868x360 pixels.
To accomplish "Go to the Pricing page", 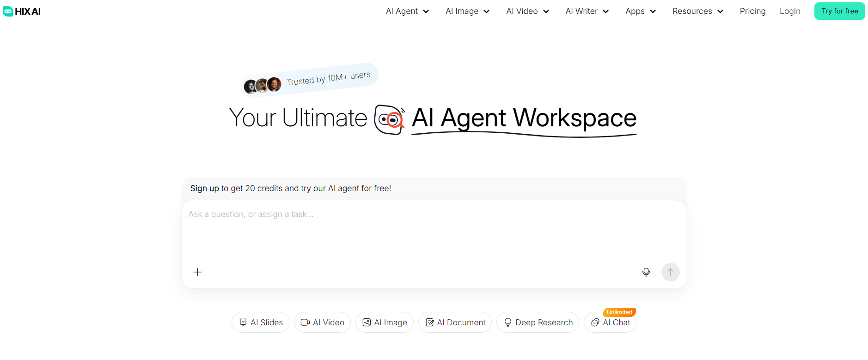I will [x=752, y=11].
